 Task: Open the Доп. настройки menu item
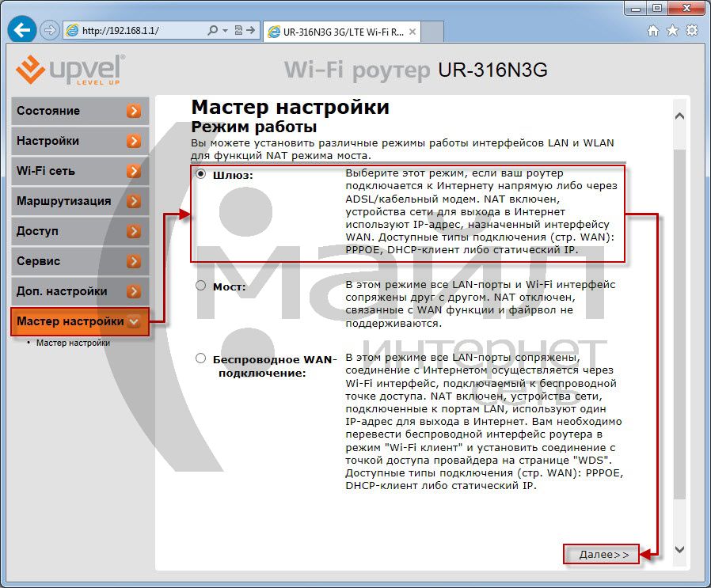click(62, 291)
